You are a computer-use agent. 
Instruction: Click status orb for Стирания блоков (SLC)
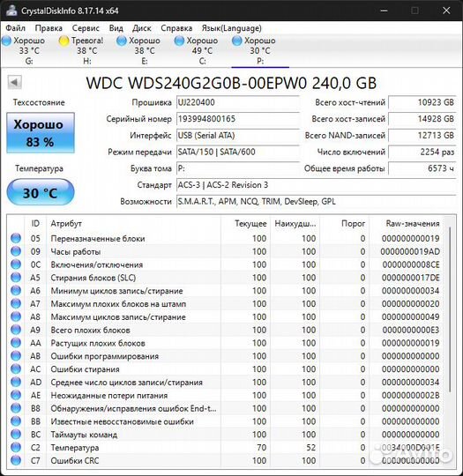point(16,278)
